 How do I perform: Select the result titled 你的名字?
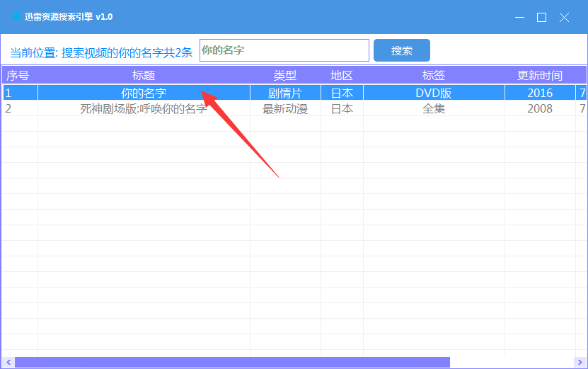tap(144, 93)
